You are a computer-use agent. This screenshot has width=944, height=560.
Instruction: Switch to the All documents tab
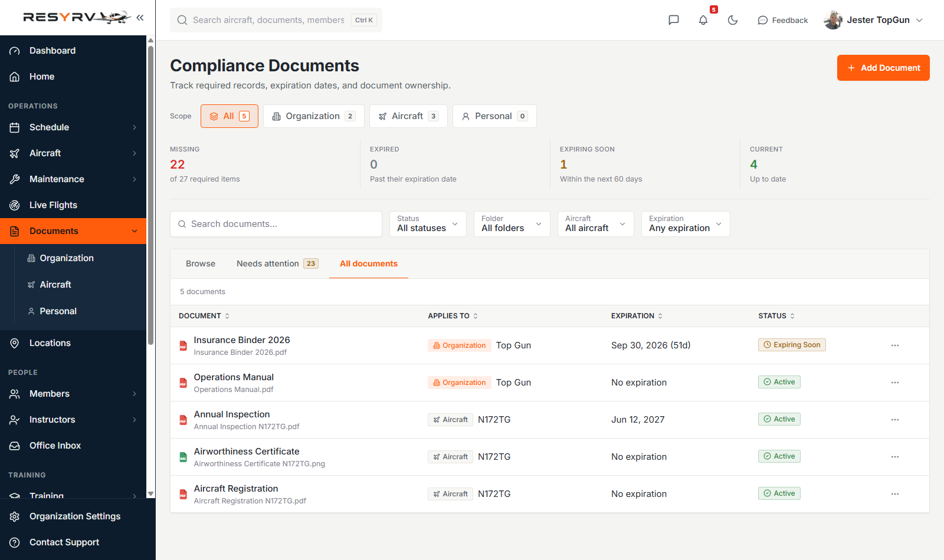click(x=369, y=263)
